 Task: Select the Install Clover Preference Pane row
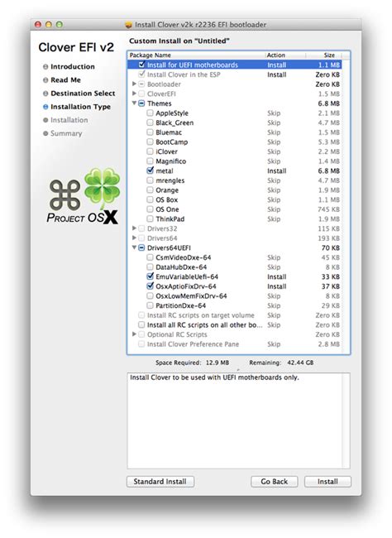pyautogui.click(x=235, y=343)
